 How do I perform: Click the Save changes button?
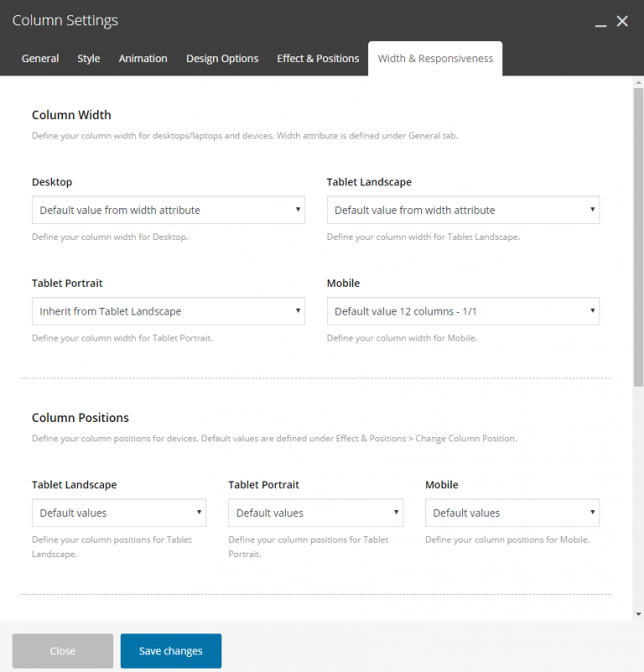click(x=171, y=651)
